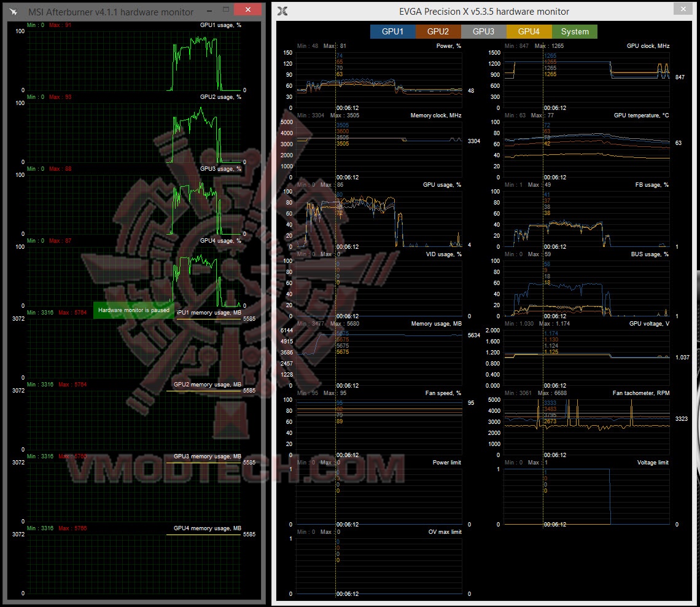Click the 'GPU1 usage, %' label in Afterburner

pyautogui.click(x=220, y=25)
